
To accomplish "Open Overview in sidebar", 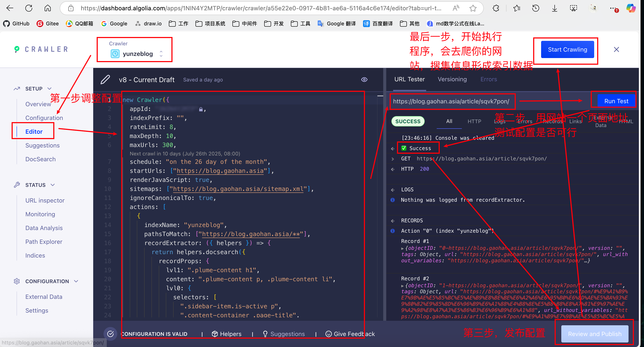I will 38,104.
